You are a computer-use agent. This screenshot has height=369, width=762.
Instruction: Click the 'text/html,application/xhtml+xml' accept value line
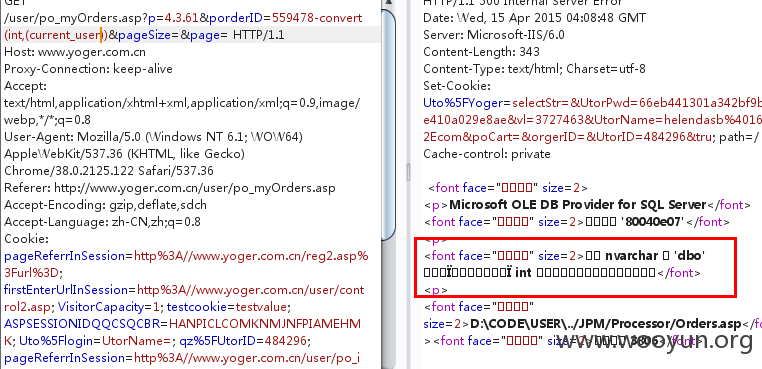pyautogui.click(x=182, y=103)
